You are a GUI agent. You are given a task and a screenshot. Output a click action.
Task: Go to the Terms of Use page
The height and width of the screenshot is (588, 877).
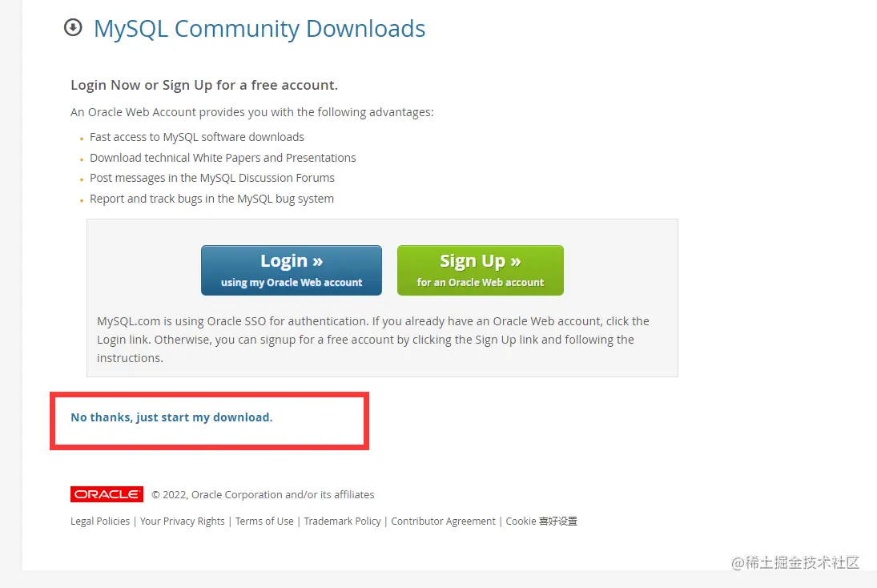click(264, 521)
